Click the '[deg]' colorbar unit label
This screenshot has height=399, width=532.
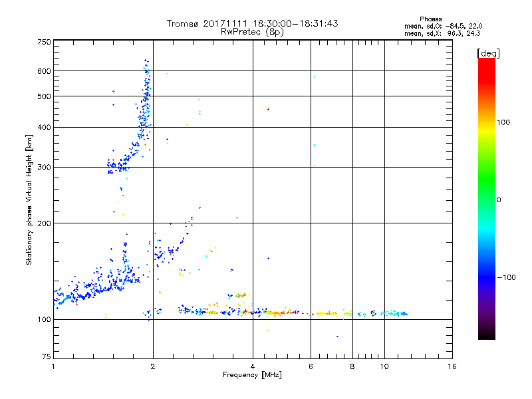488,53
